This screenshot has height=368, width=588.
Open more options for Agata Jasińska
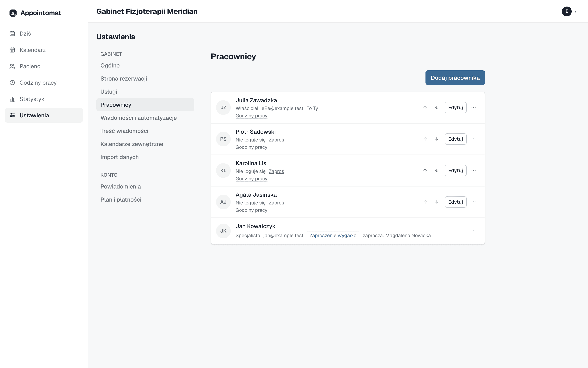pyautogui.click(x=473, y=202)
